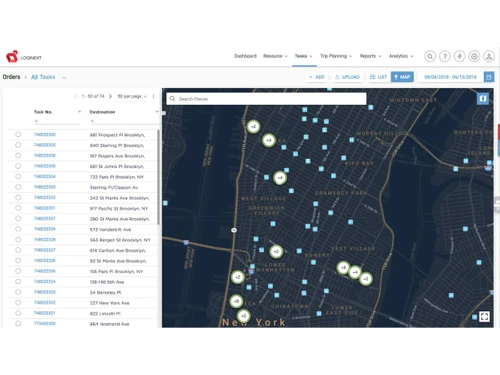The image size is (500, 375).
Task: Select radio for 917 Pacific St Brooklyn
Action: tap(18, 208)
